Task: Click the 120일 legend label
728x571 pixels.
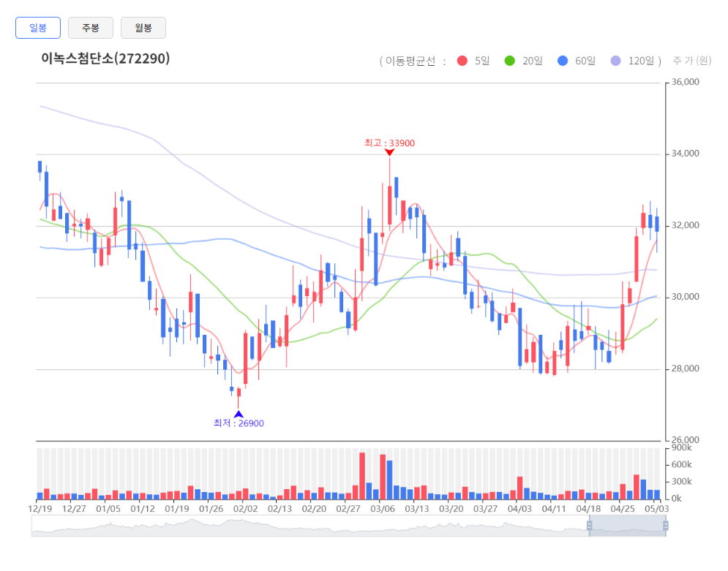Action: click(641, 61)
